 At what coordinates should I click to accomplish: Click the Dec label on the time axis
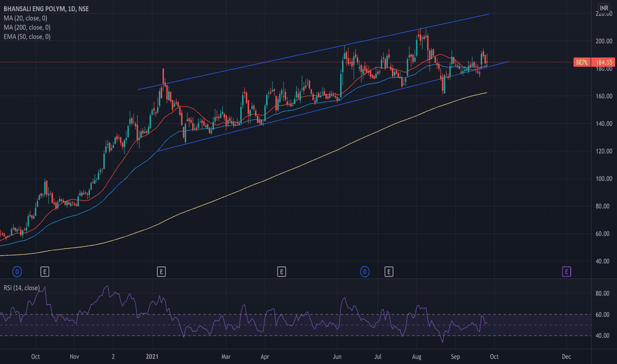pyautogui.click(x=566, y=357)
